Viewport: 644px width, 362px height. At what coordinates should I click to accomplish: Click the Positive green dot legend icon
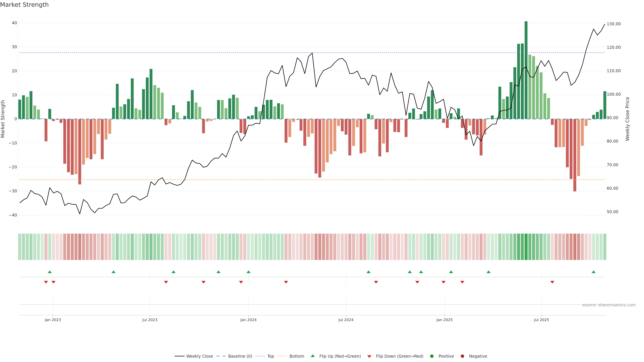432,356
